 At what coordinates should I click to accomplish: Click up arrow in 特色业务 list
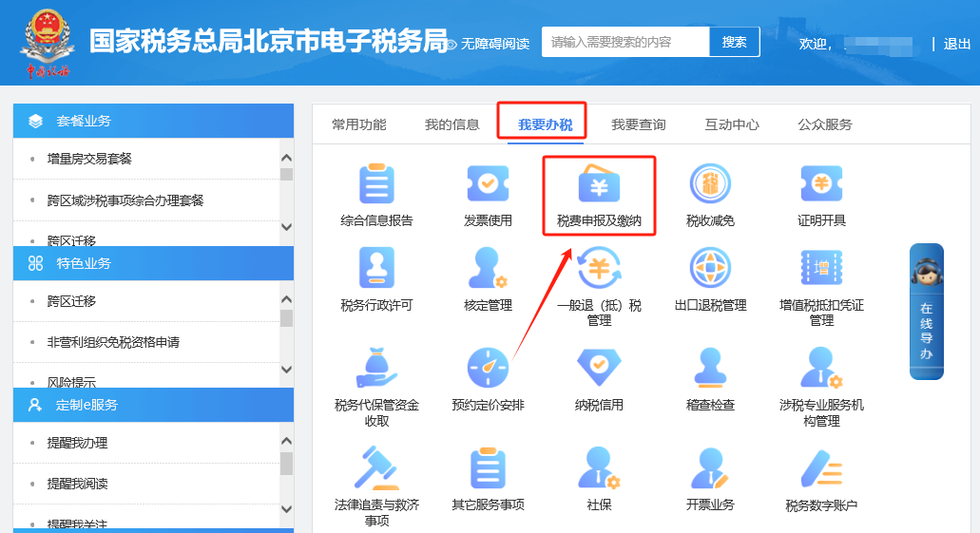coord(286,299)
